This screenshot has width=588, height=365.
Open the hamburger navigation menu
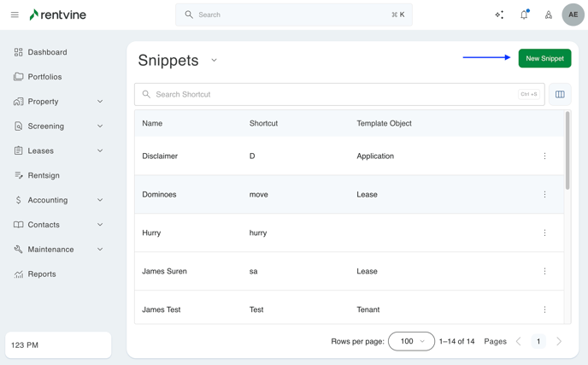(15, 15)
